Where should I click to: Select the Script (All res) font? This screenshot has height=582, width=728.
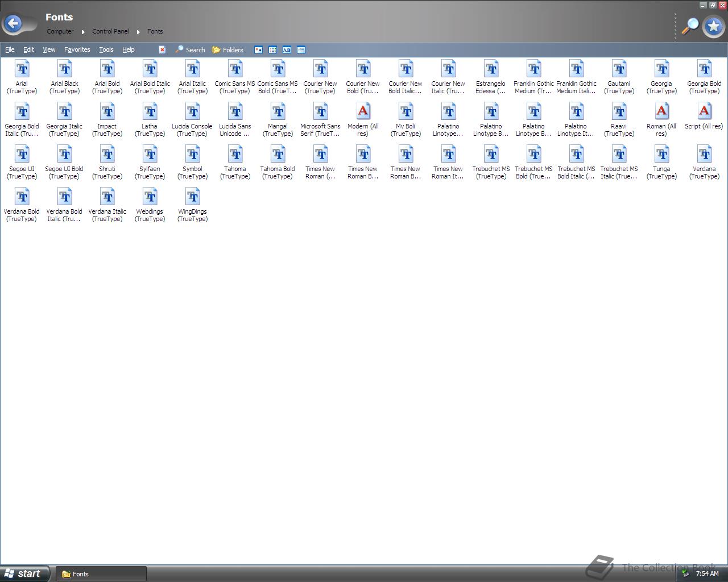[x=704, y=116]
